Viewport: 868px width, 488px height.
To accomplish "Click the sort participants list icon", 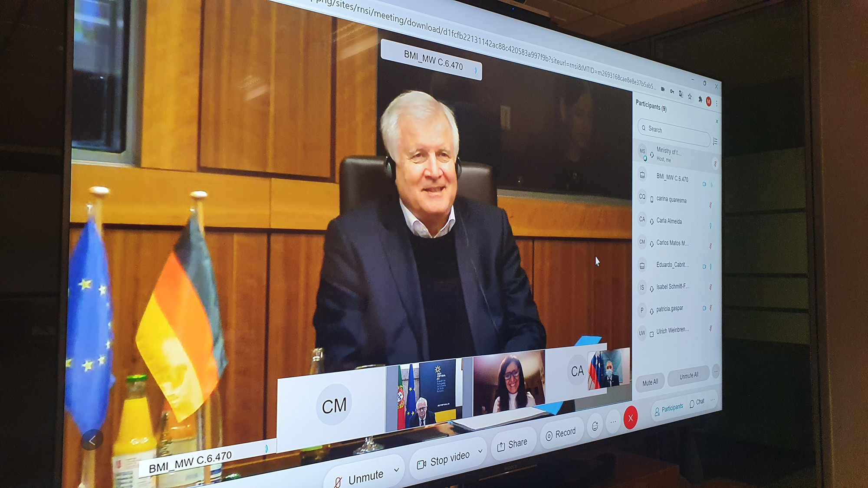I will 715,141.
